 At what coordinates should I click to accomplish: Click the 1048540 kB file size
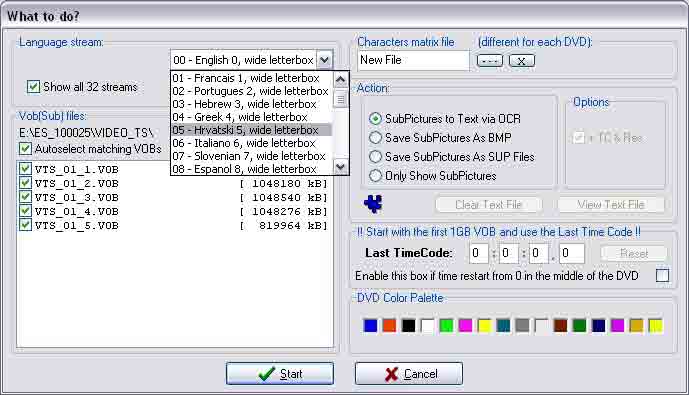click(x=284, y=198)
